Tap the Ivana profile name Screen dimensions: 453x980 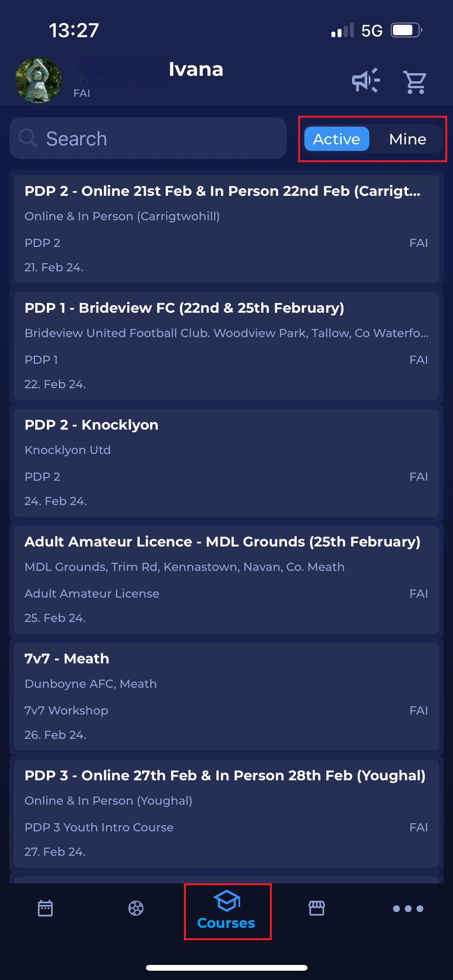click(196, 70)
